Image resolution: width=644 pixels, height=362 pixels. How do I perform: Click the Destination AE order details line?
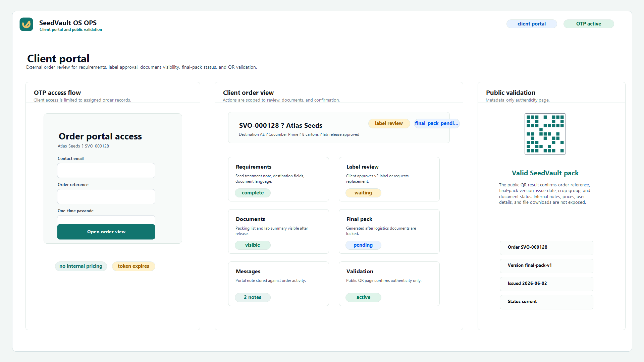pyautogui.click(x=299, y=134)
